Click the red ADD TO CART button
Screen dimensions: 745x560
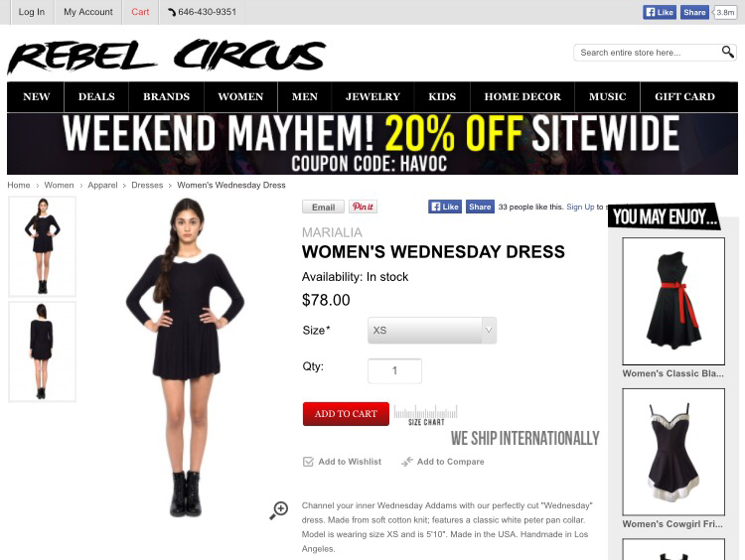346,414
